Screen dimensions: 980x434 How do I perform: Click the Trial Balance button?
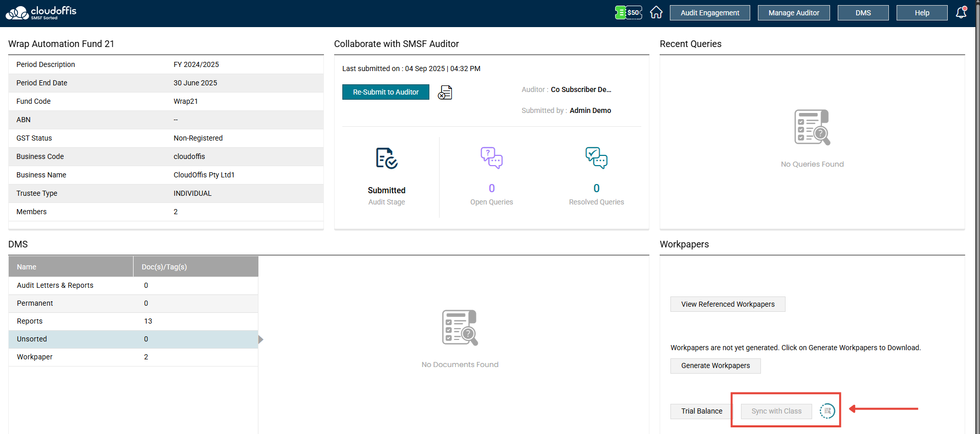tap(702, 411)
